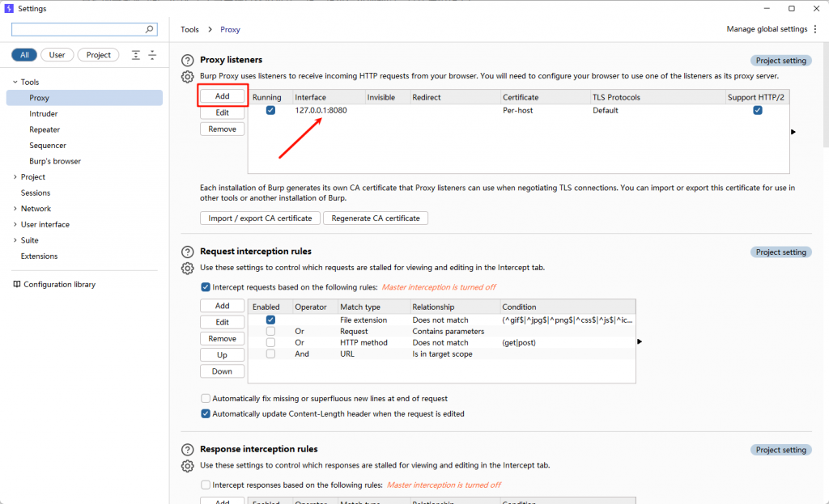Uncheck Intercept requests based on the following rules

click(x=206, y=287)
